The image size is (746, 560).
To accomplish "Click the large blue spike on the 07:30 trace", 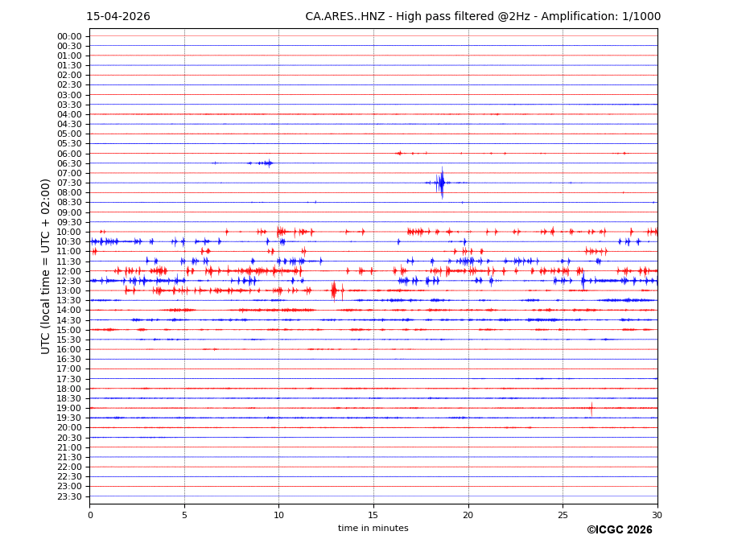I will [441, 183].
